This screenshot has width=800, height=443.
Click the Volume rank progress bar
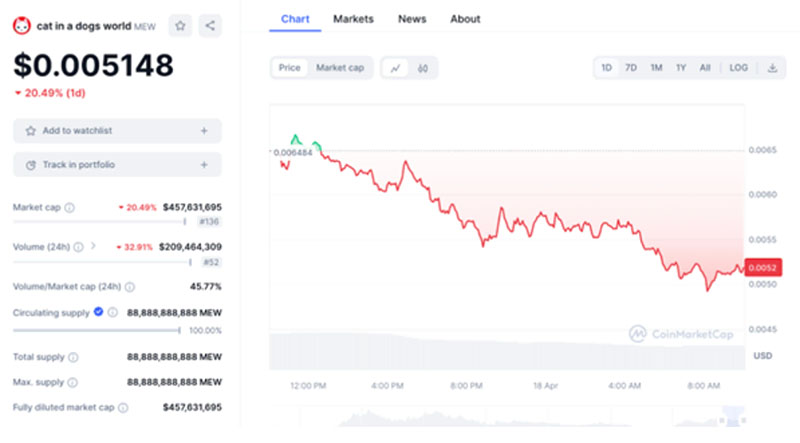[103, 262]
